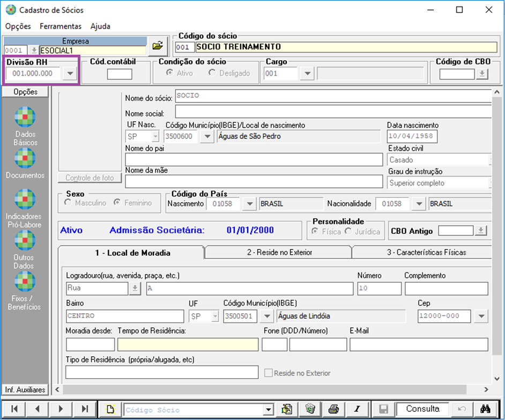
Task: Open the Outros Dados sidebar icon
Action: pyautogui.click(x=25, y=240)
